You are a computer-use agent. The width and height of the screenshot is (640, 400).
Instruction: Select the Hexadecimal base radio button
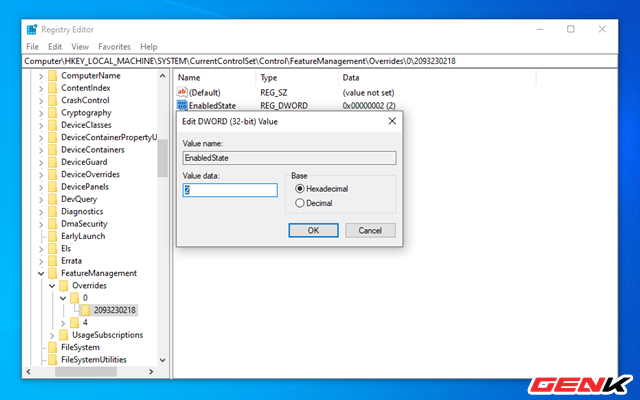pos(300,189)
